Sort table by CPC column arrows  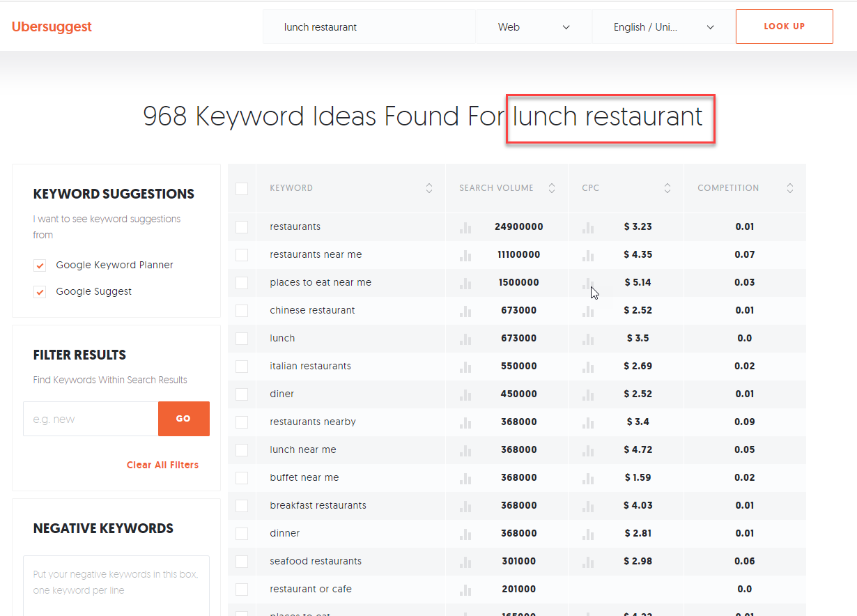[667, 188]
